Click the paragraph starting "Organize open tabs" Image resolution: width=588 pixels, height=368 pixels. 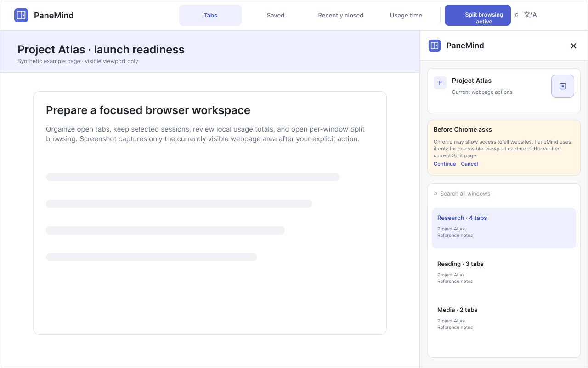205,134
